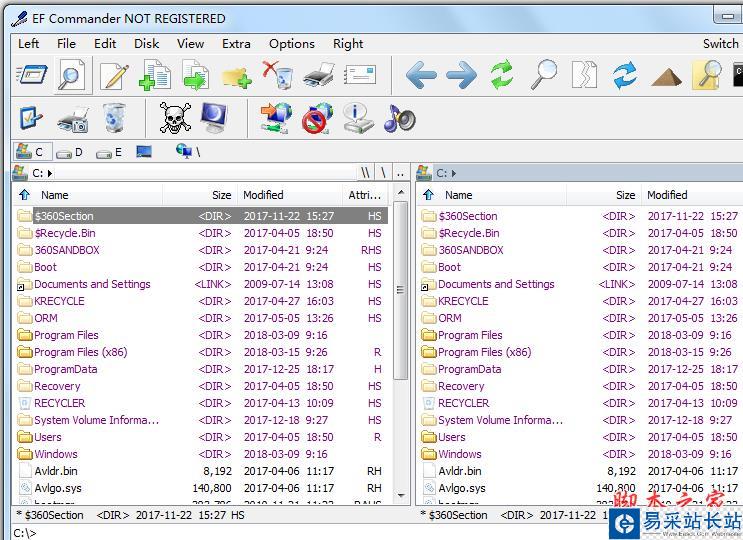Open the File menu
Viewport: 743px width, 540px height.
click(66, 44)
